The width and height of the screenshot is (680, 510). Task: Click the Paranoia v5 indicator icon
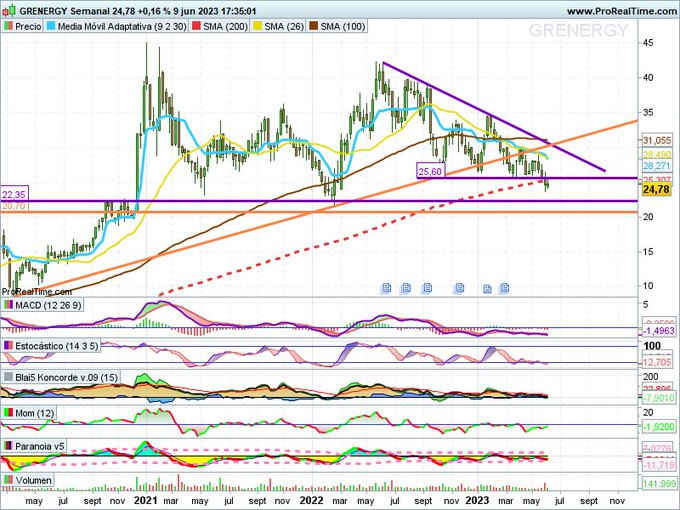pyautogui.click(x=8, y=446)
